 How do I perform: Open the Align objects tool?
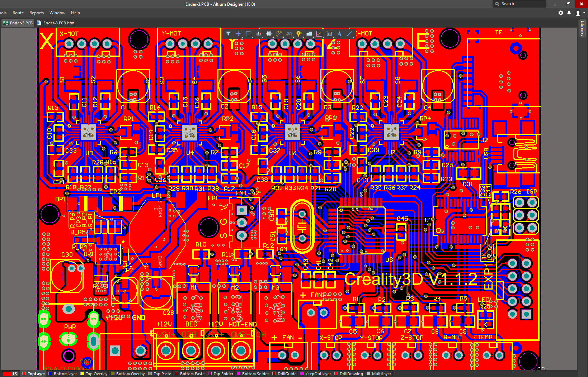click(x=259, y=34)
